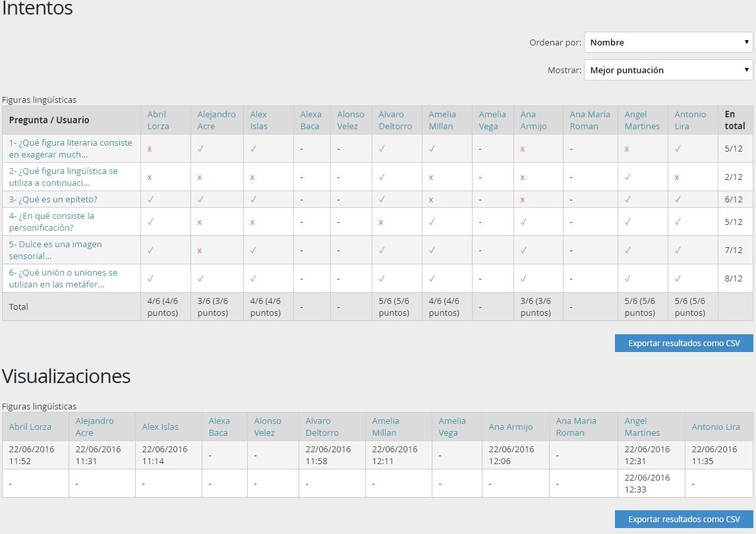
Task: Open Alvaro Deltorro profile in Intentos table
Action: coord(395,120)
